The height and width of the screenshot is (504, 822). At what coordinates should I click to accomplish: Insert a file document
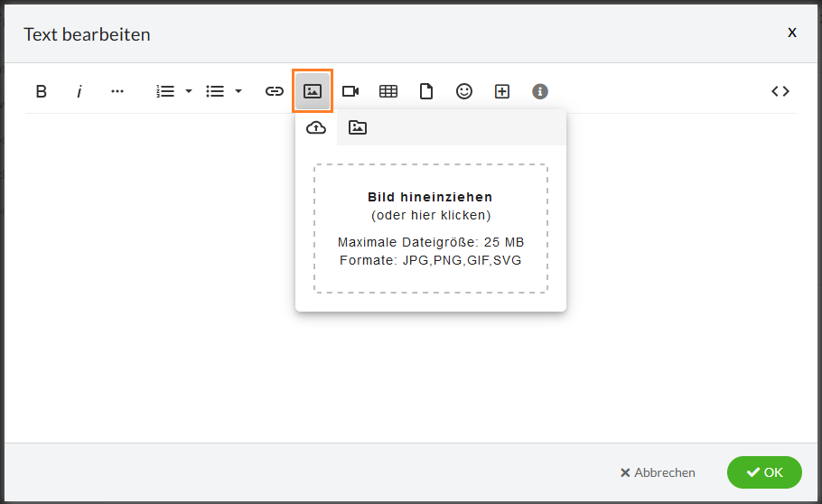[426, 91]
